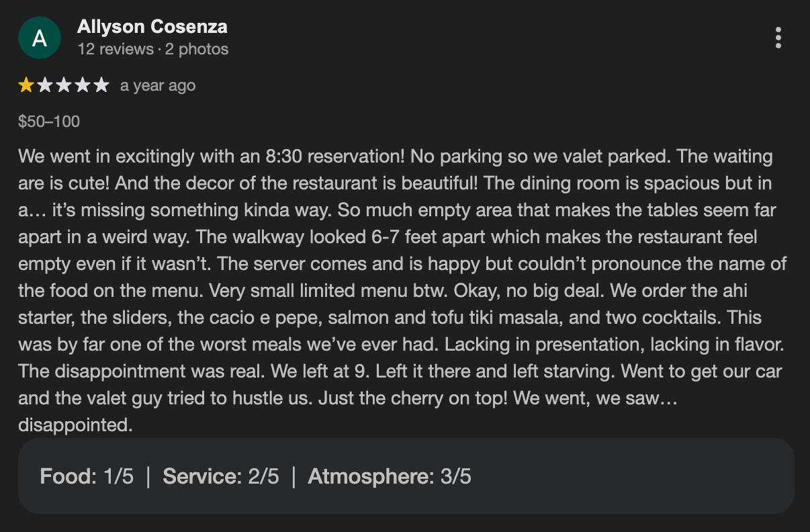The height and width of the screenshot is (532, 810).
Task: Click the fourth rating star
Action: 82,85
